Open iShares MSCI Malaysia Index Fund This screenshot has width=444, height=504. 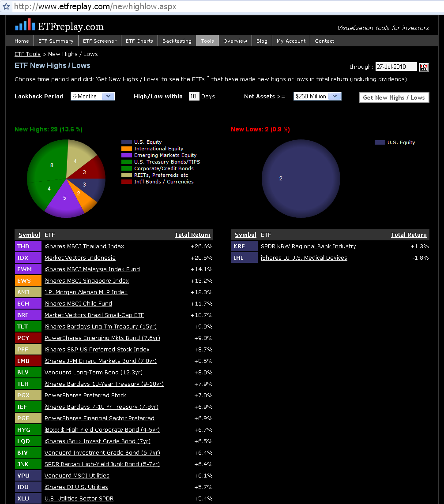tap(92, 269)
